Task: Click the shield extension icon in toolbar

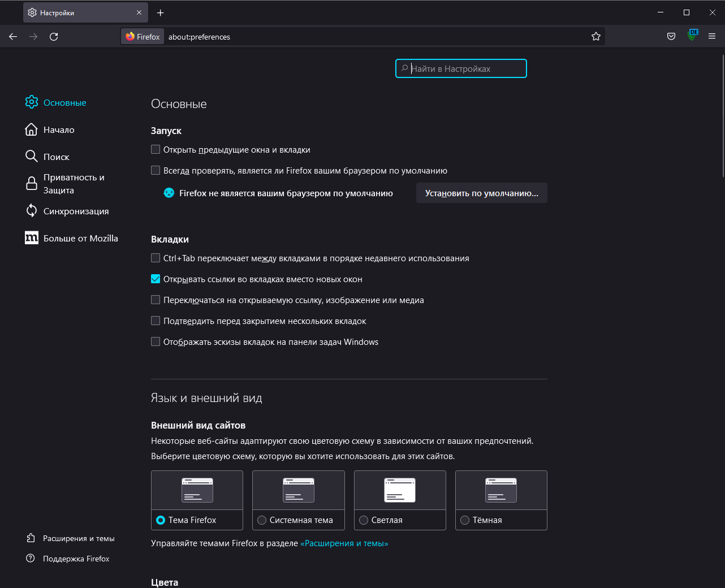Action: [x=692, y=36]
